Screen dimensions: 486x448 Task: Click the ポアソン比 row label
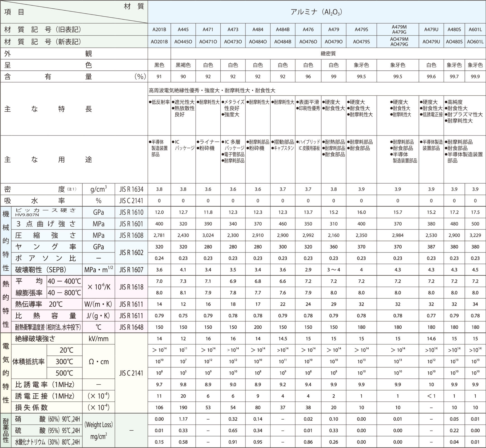tap(46, 258)
